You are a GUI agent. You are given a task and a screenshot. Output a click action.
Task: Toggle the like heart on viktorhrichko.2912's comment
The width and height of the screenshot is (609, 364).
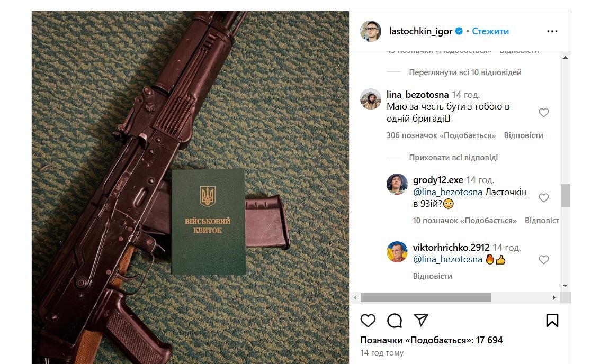(544, 259)
